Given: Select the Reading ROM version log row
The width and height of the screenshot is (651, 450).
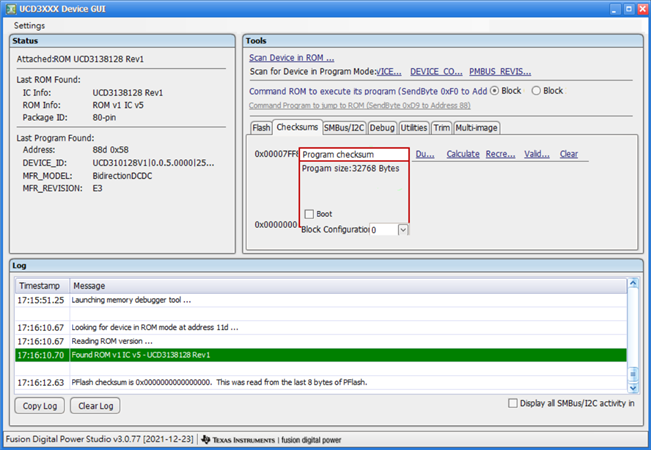Looking at the screenshot, I should [x=321, y=341].
